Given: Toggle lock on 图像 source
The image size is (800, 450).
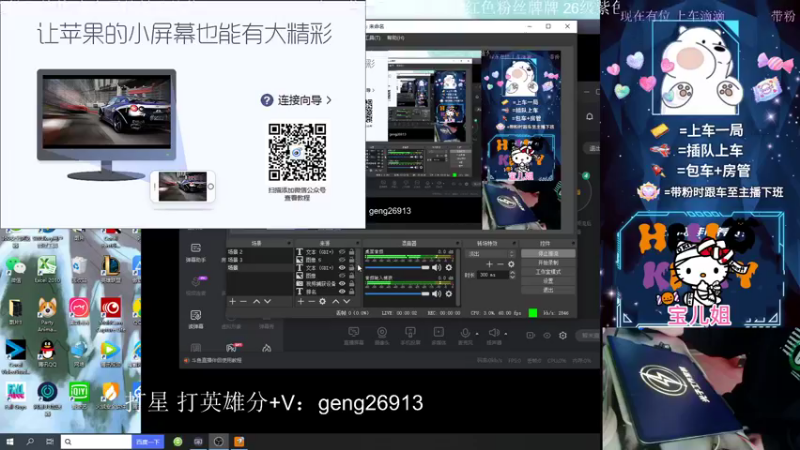Looking at the screenshot, I should [x=352, y=276].
